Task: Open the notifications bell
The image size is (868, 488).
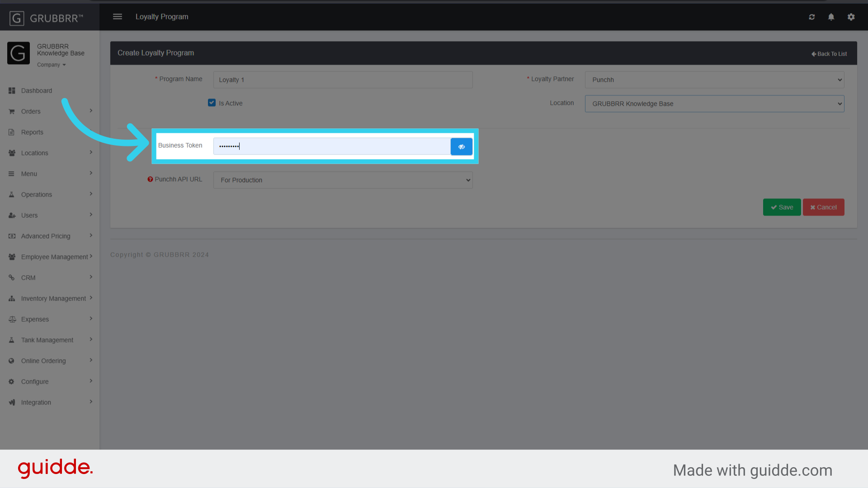Action: tap(831, 17)
